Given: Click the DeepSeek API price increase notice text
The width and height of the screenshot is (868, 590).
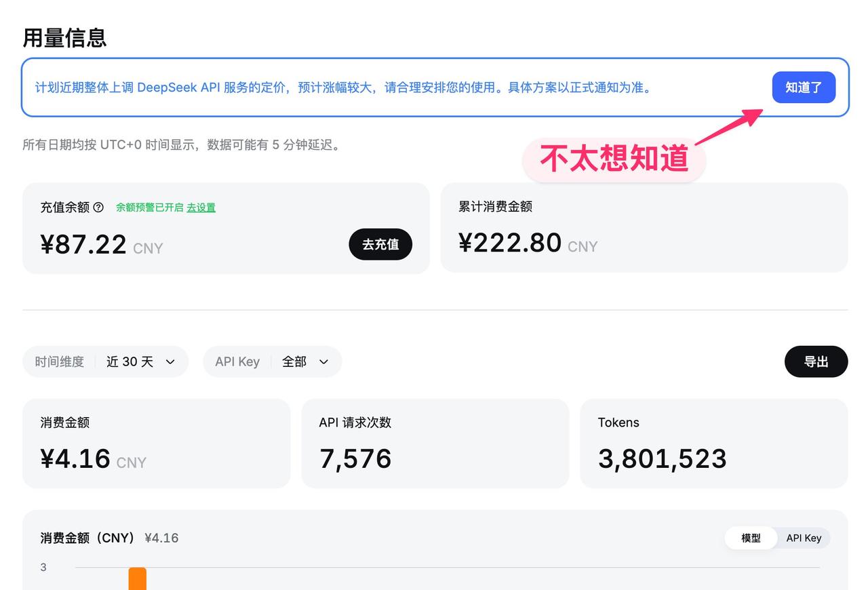Looking at the screenshot, I should coord(344,87).
